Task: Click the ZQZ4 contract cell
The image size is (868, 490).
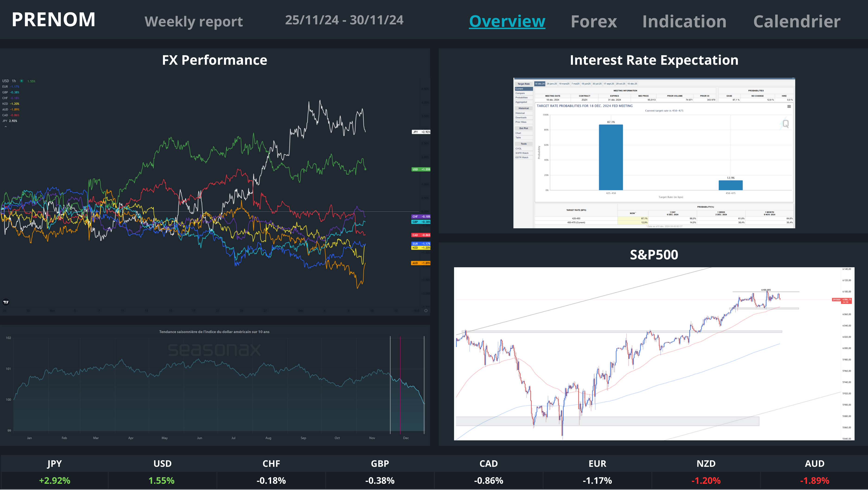Action: coord(584,100)
